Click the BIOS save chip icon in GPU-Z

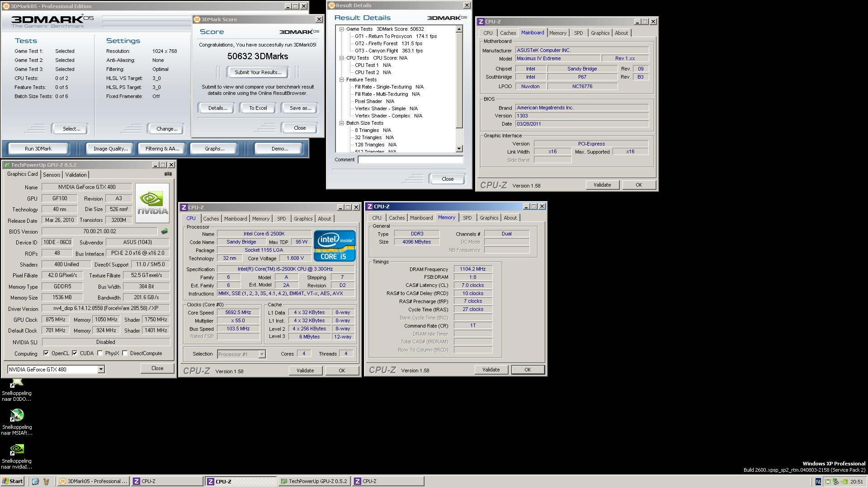pos(164,231)
